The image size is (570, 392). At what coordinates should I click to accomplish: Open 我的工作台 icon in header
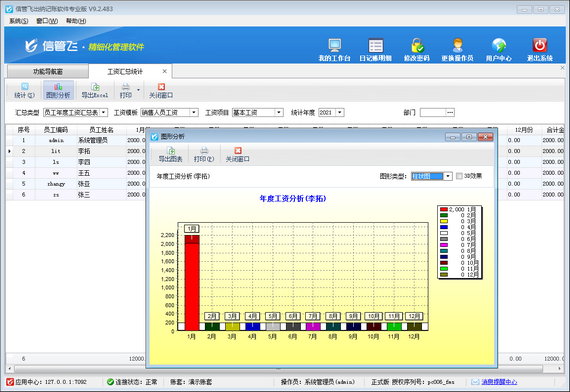coord(334,45)
